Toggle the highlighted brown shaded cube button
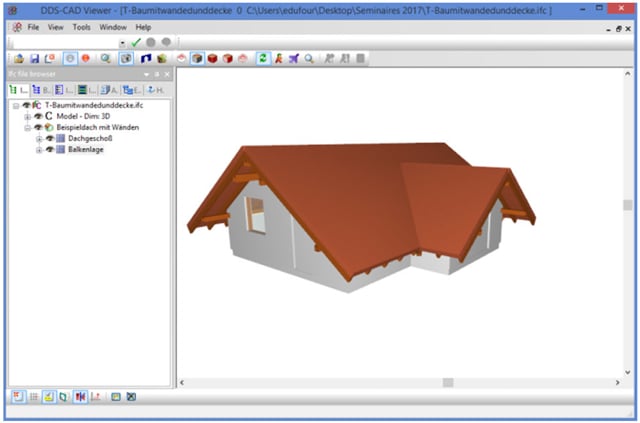This screenshot has width=640, height=423. pyautogui.click(x=197, y=58)
